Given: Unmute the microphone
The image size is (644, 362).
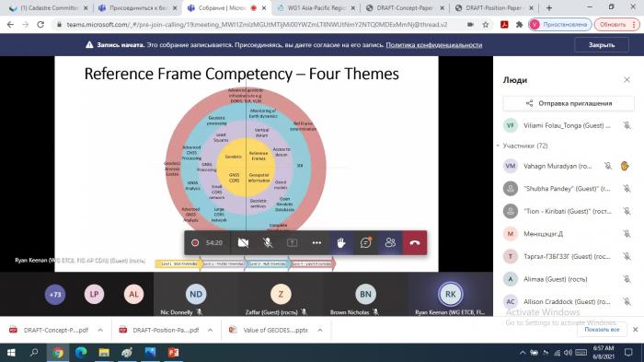Looking at the screenshot, I should pos(268,243).
